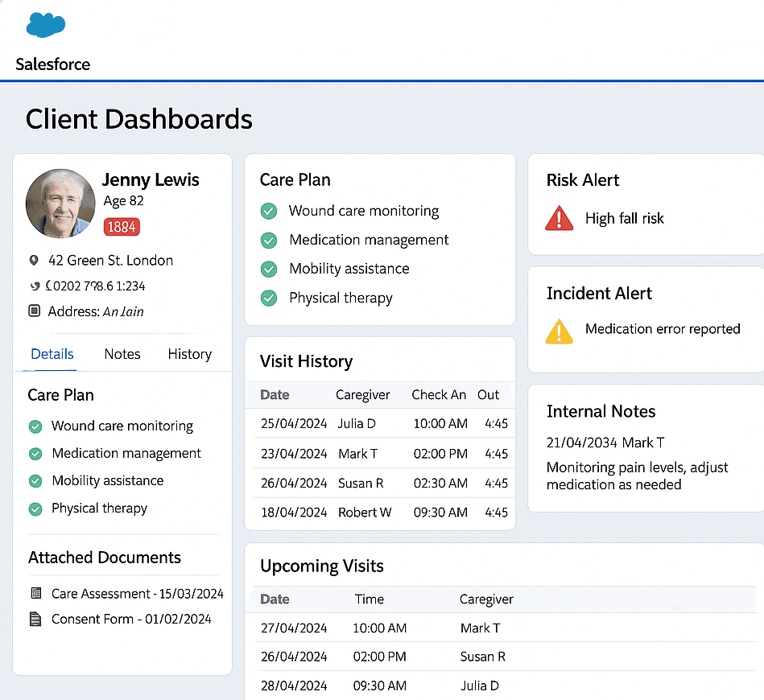The width and height of the screenshot is (764, 700).
Task: Click the Care Assessment document icon
Action: pos(35,593)
